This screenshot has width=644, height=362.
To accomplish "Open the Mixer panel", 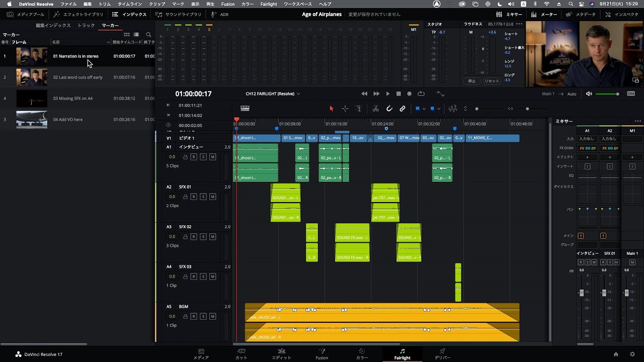I will point(512,14).
